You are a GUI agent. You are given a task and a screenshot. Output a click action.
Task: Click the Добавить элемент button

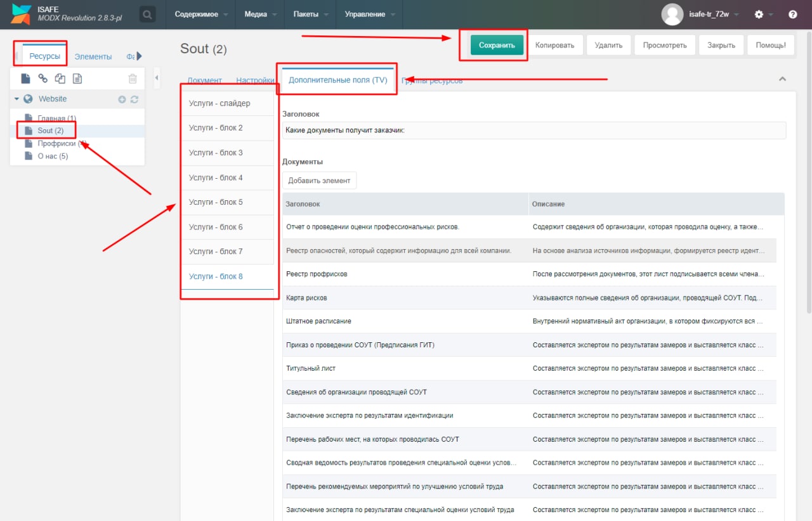319,181
